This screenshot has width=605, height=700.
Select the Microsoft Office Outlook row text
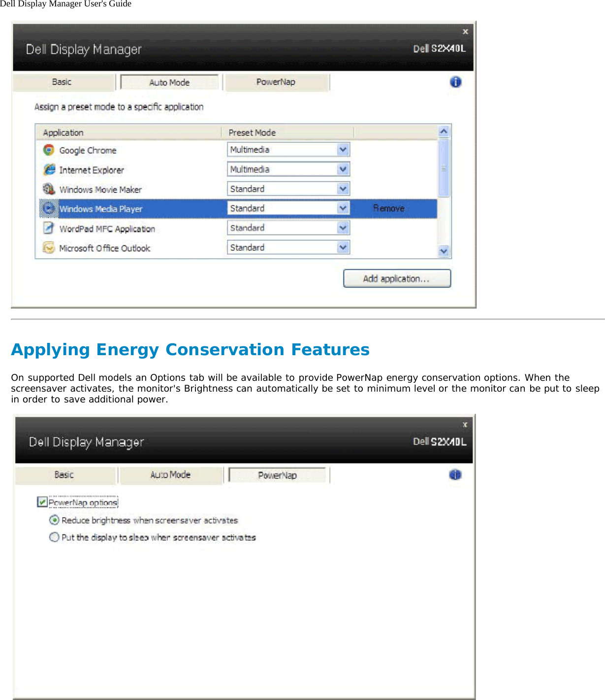pos(105,248)
